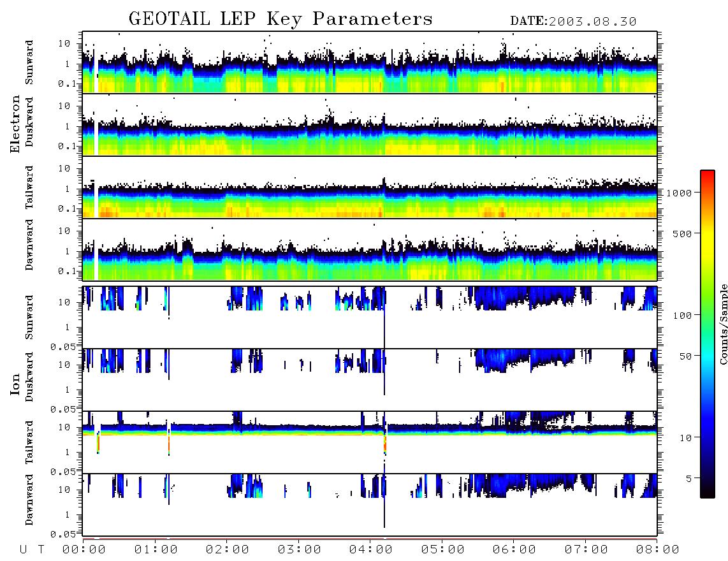
Task: Click the Ion 'Dawnward' panel label
Action: pos(29,500)
